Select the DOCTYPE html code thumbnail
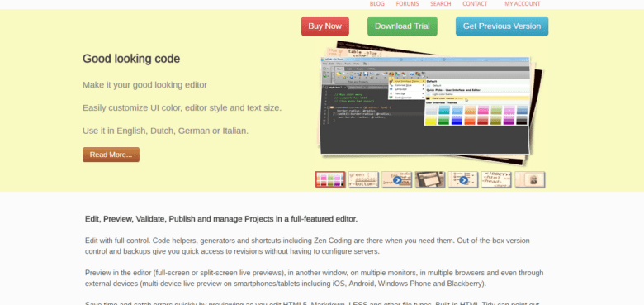This screenshot has height=305, width=644. point(496,179)
